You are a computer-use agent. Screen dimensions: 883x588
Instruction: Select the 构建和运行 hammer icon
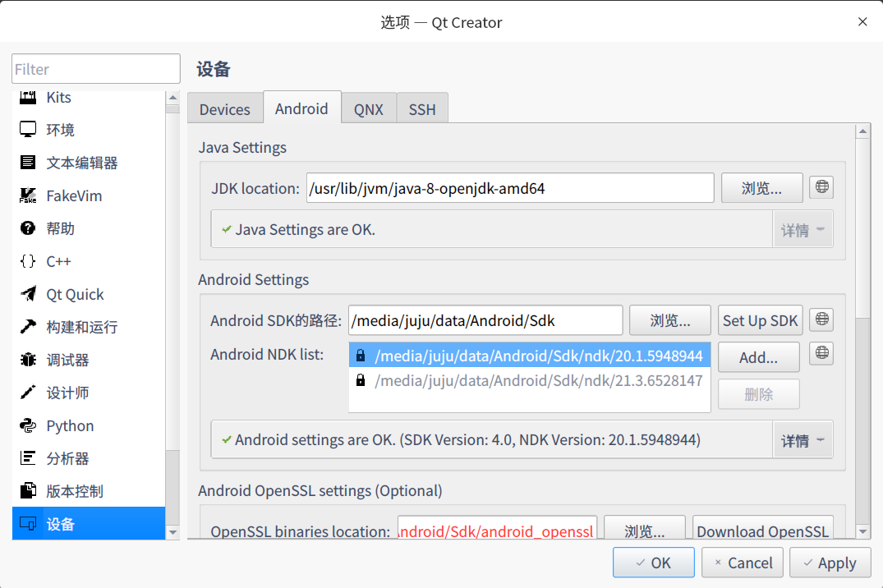coord(28,327)
